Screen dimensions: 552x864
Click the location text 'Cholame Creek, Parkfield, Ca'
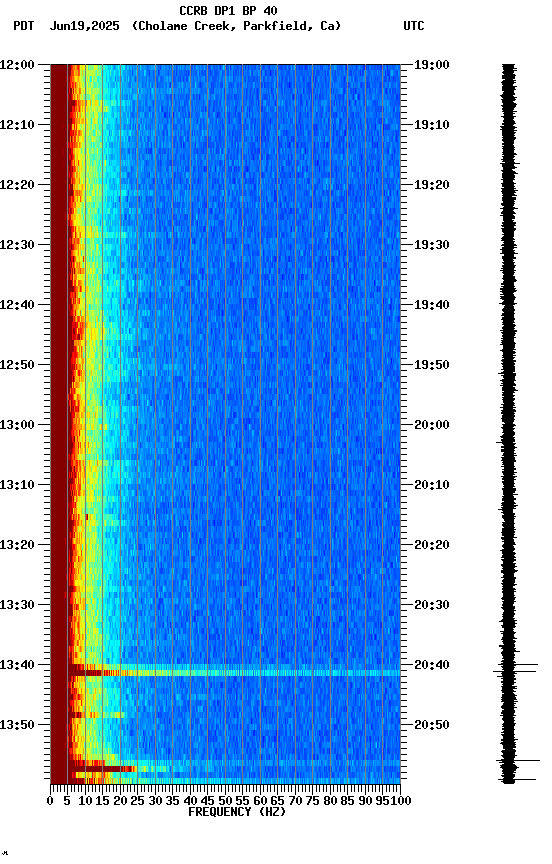[x=236, y=26]
